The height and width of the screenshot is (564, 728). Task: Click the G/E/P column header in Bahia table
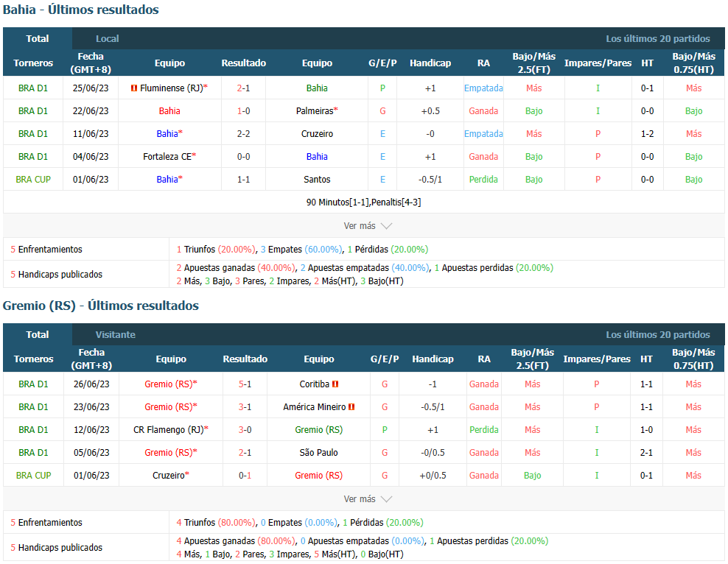[x=382, y=63]
